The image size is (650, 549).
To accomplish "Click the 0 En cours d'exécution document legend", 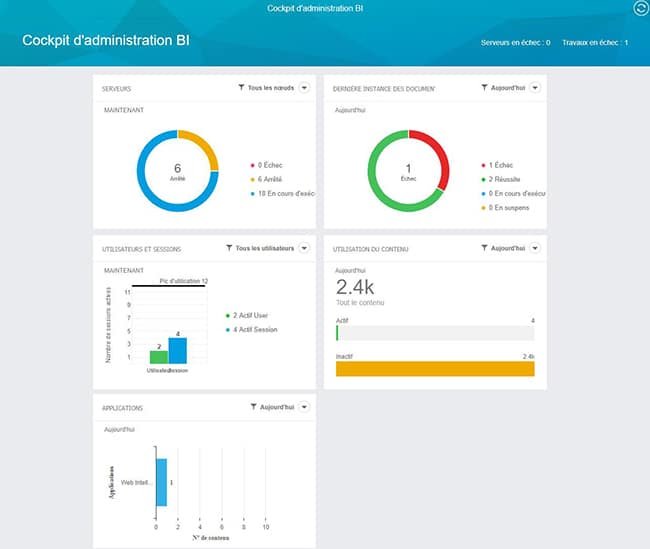I will 513,194.
